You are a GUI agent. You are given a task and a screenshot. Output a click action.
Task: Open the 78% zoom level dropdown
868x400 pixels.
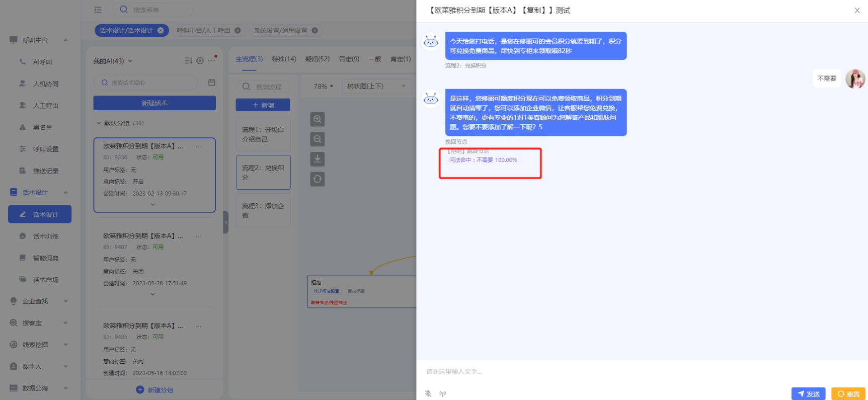[323, 87]
